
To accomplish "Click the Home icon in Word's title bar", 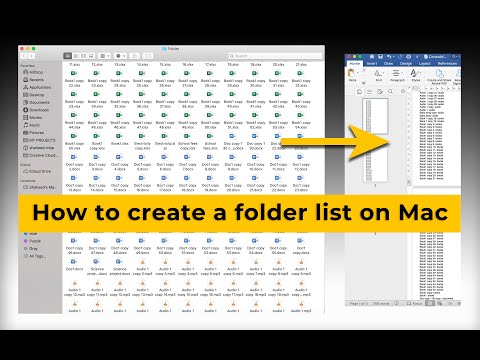I will point(372,57).
